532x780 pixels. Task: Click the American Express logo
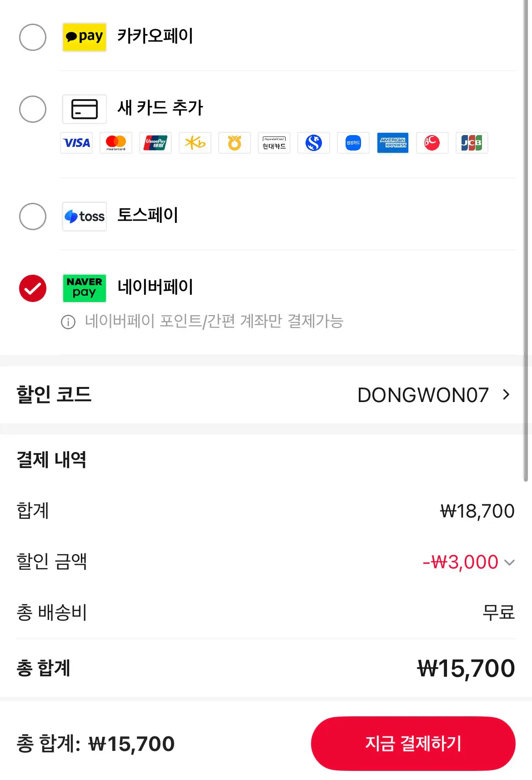click(393, 143)
